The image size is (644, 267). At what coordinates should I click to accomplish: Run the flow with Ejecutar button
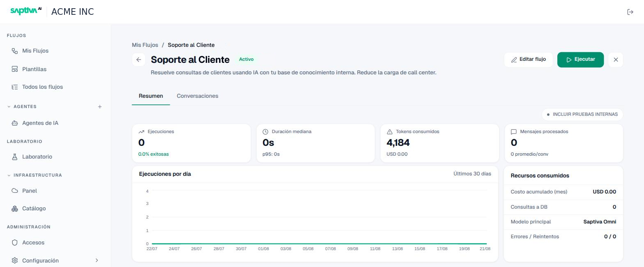point(580,60)
